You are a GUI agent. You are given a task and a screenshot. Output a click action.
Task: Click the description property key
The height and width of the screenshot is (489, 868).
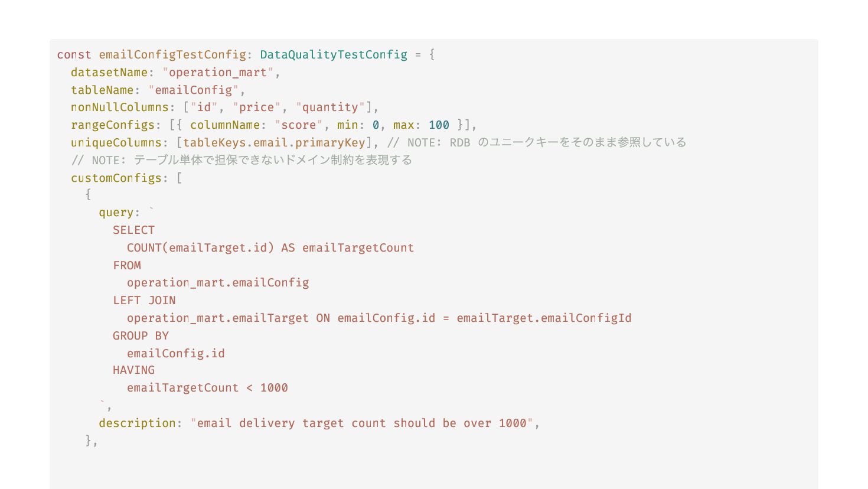click(137, 423)
